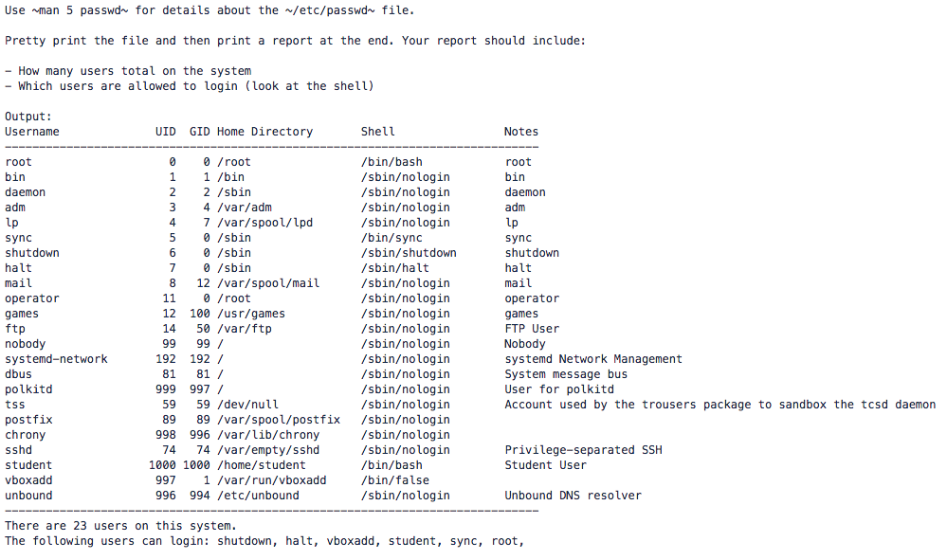Click the root username entry

click(x=18, y=162)
